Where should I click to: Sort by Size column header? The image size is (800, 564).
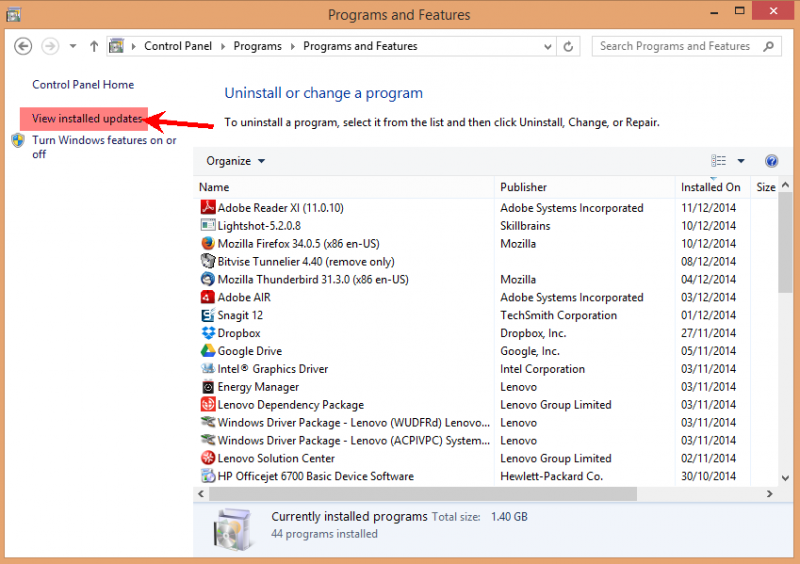(x=765, y=187)
